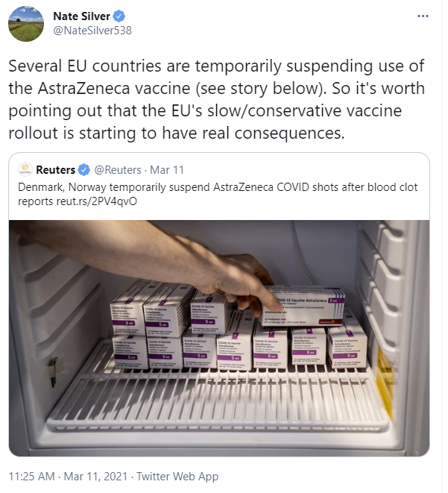Click the 11:25 AM · Mar 11, 2021 timestamp

click(x=68, y=477)
